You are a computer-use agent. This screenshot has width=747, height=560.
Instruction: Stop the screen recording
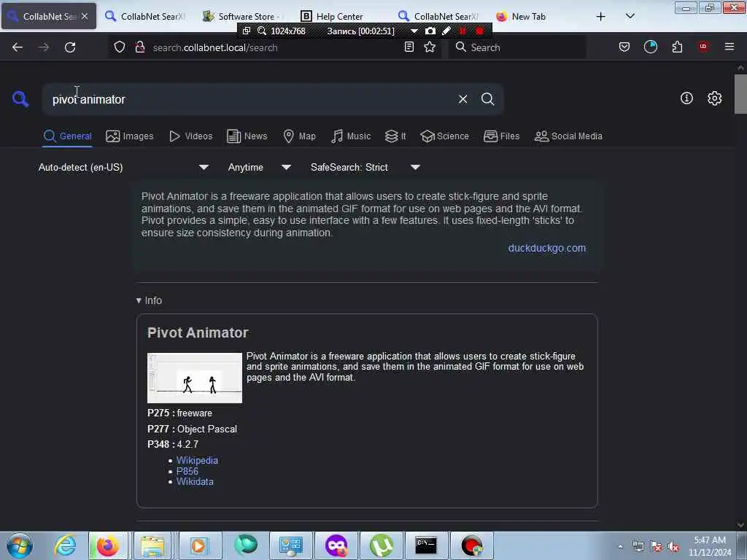tap(480, 31)
